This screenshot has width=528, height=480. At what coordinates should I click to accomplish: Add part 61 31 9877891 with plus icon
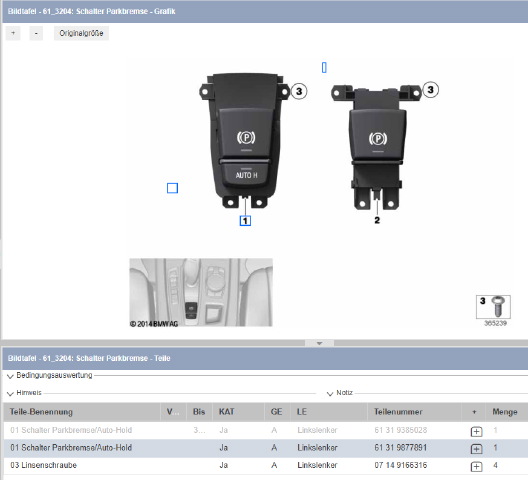[476, 449]
